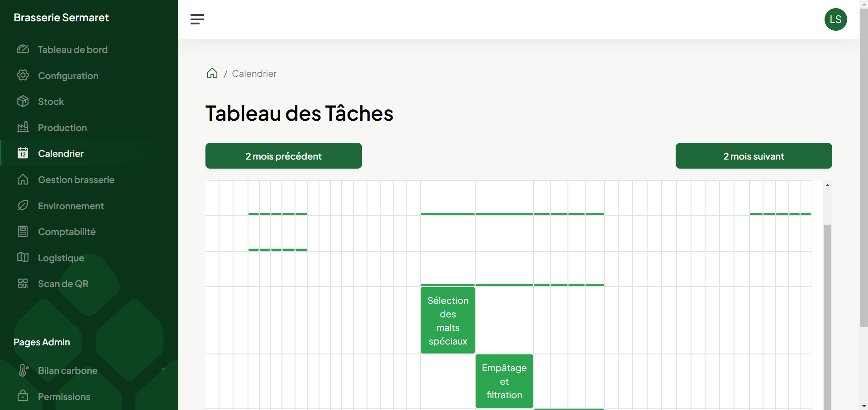Open the Logistique sidebar entry

(x=61, y=258)
